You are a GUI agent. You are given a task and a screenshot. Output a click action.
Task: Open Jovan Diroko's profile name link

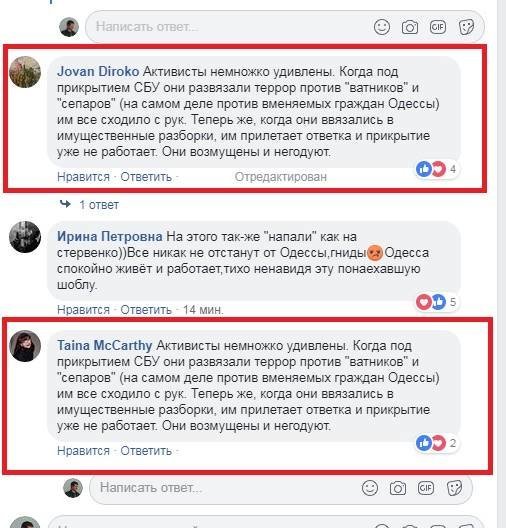pos(98,71)
